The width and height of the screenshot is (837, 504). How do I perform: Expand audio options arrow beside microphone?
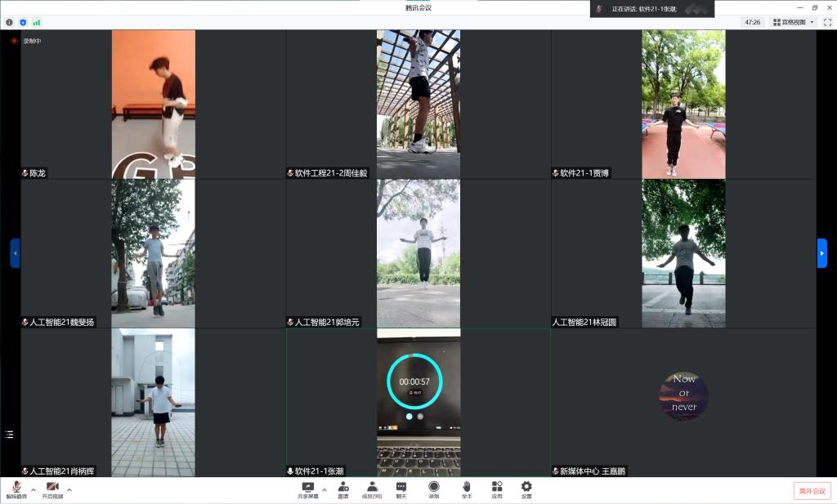[x=34, y=490]
